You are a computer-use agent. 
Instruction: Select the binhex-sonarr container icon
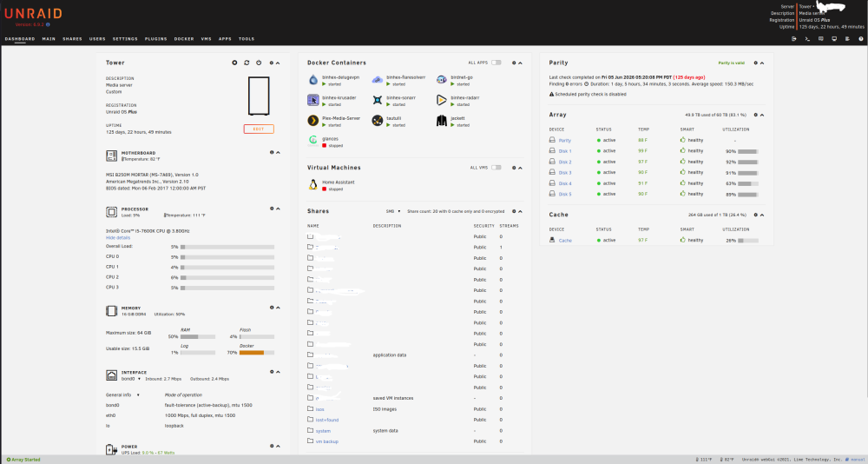point(378,100)
